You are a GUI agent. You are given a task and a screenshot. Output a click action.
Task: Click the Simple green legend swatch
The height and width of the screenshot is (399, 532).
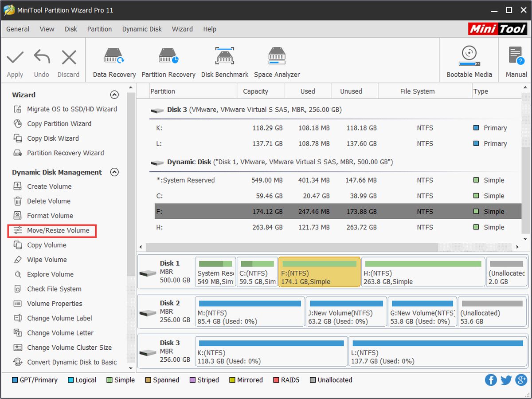click(x=110, y=380)
